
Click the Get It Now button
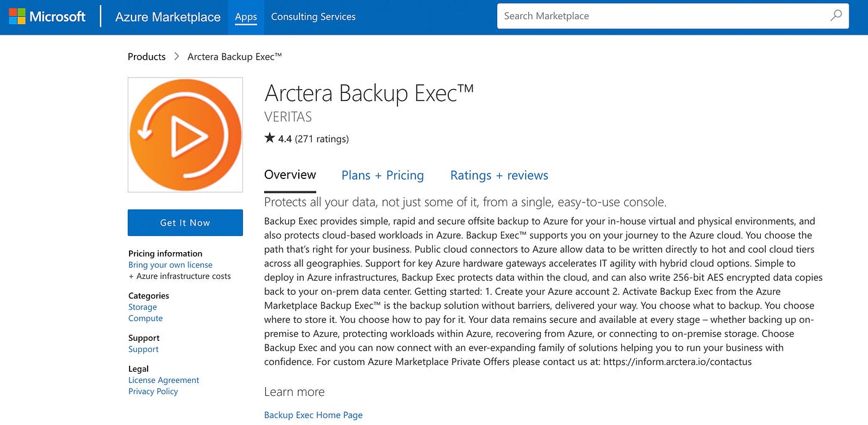click(x=185, y=222)
